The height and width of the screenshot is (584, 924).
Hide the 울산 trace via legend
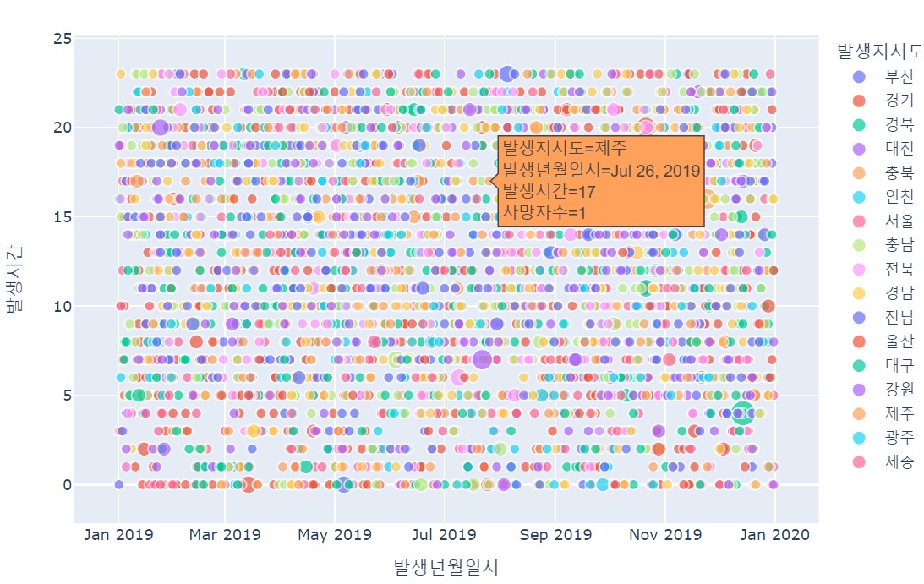(x=885, y=341)
